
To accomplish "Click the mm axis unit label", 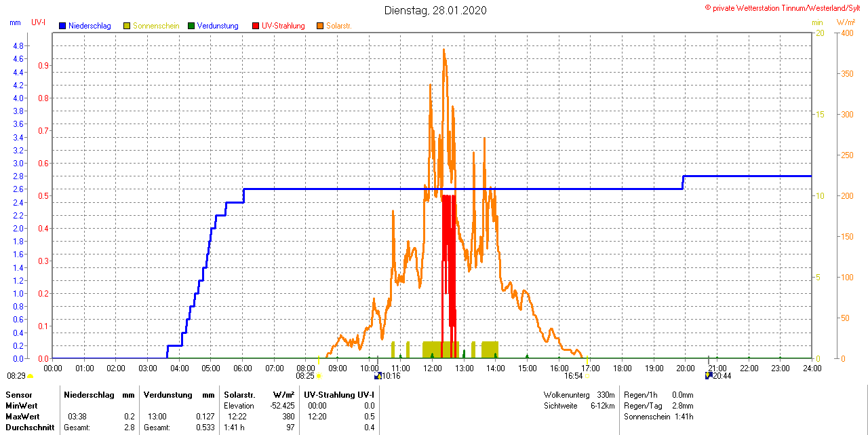I will click(15, 22).
